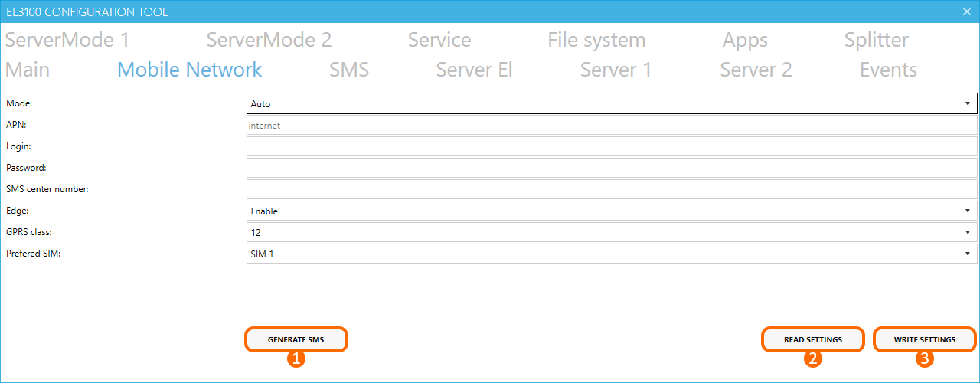Screen dimensions: 980x383
Task: Open the GPRS class dropdown
Action: tap(612, 232)
